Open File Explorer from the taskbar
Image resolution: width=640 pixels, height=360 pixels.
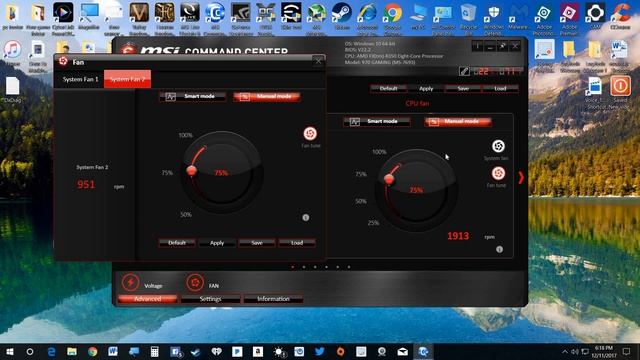(x=72, y=351)
